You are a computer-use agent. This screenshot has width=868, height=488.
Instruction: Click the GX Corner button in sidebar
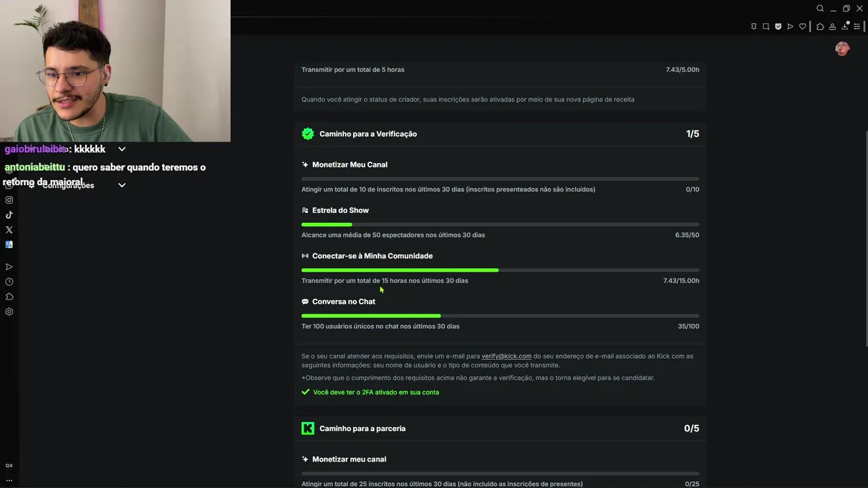[9, 466]
